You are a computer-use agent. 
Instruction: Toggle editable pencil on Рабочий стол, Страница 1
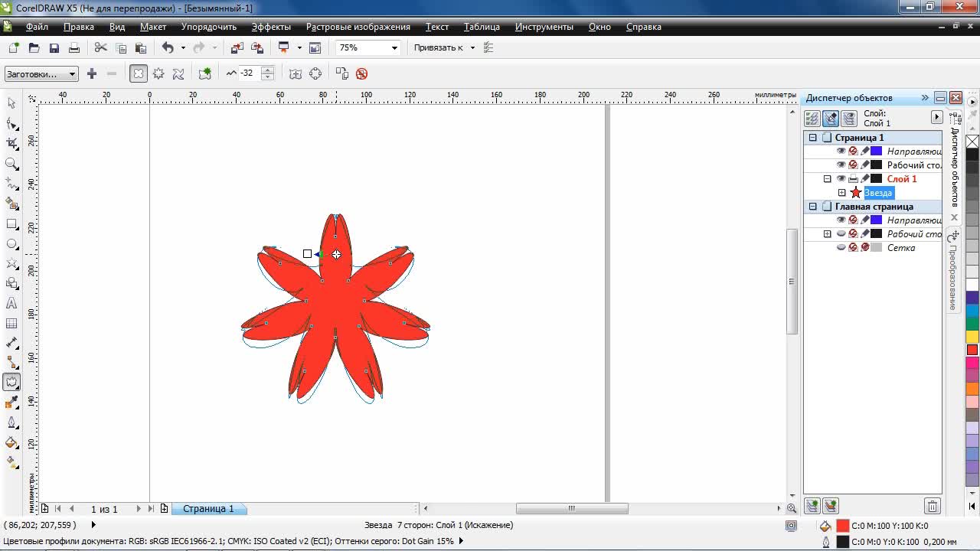(865, 165)
